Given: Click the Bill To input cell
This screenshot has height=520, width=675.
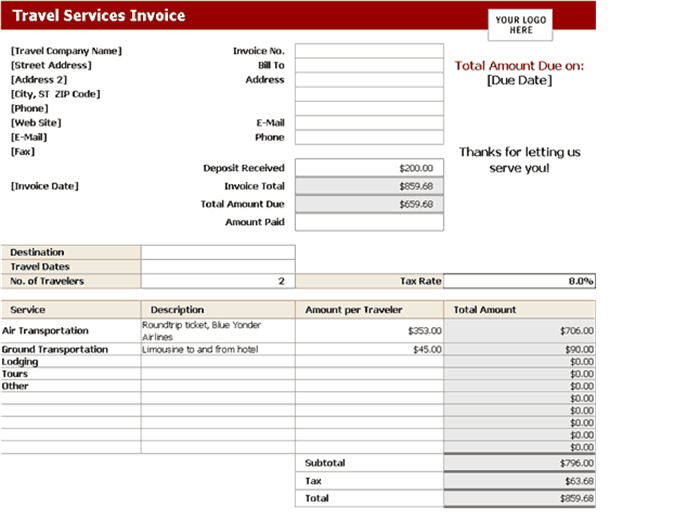Looking at the screenshot, I should coord(369,66).
